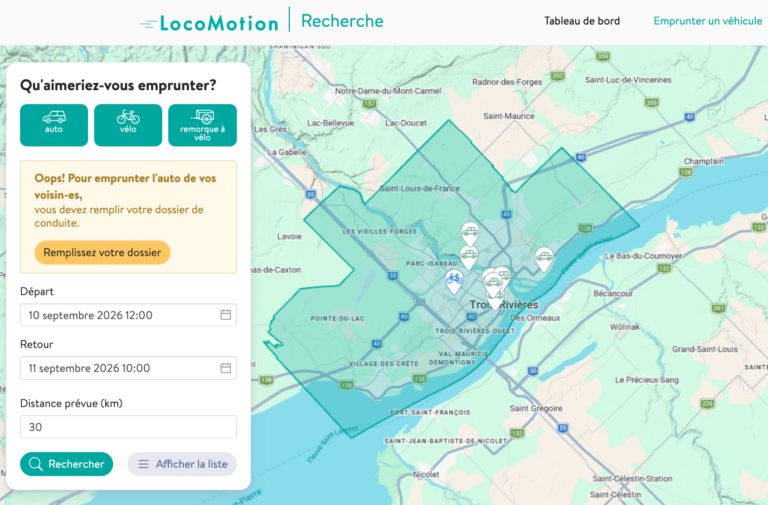The height and width of the screenshot is (505, 768).
Task: Select the car marker near Parc-Isabeau
Action: coord(469,257)
